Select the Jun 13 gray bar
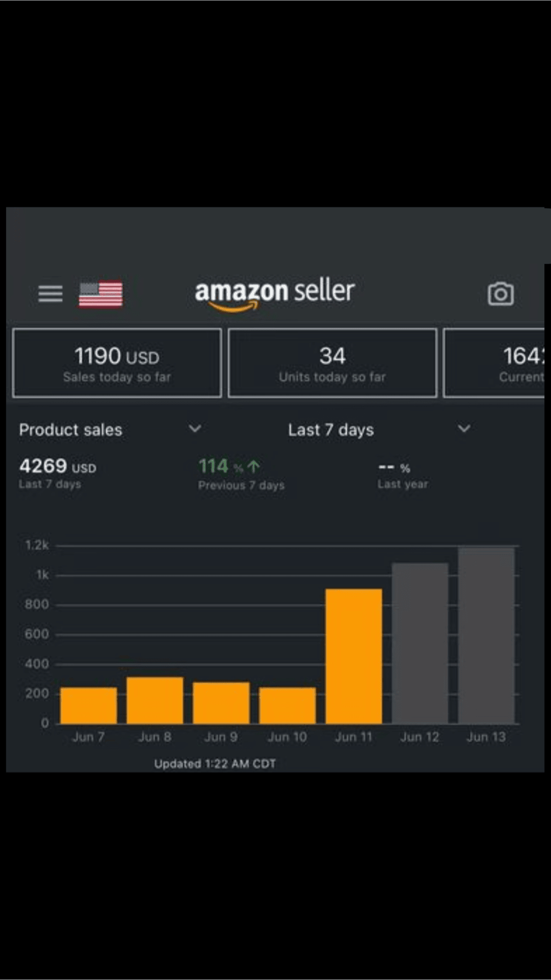This screenshot has width=551, height=980. [486, 635]
